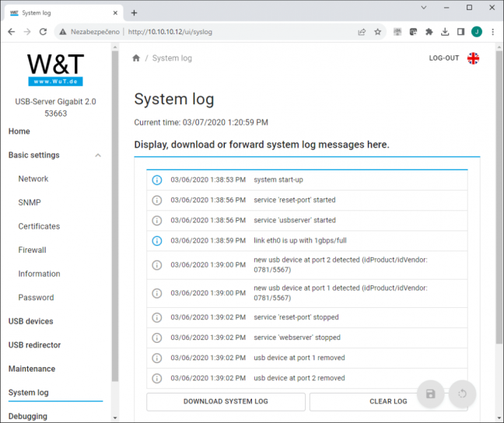Click info icon of port 2 detected entry
The height and width of the screenshot is (423, 504).
pos(157,265)
